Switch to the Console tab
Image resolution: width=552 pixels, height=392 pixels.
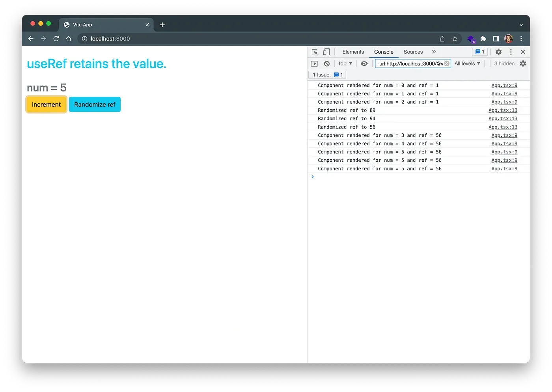(x=384, y=52)
